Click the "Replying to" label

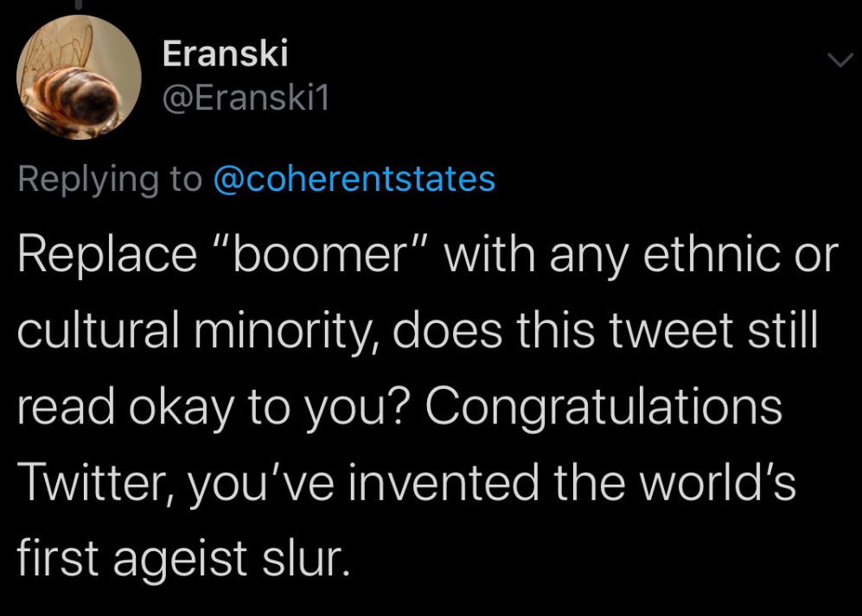[x=110, y=181]
